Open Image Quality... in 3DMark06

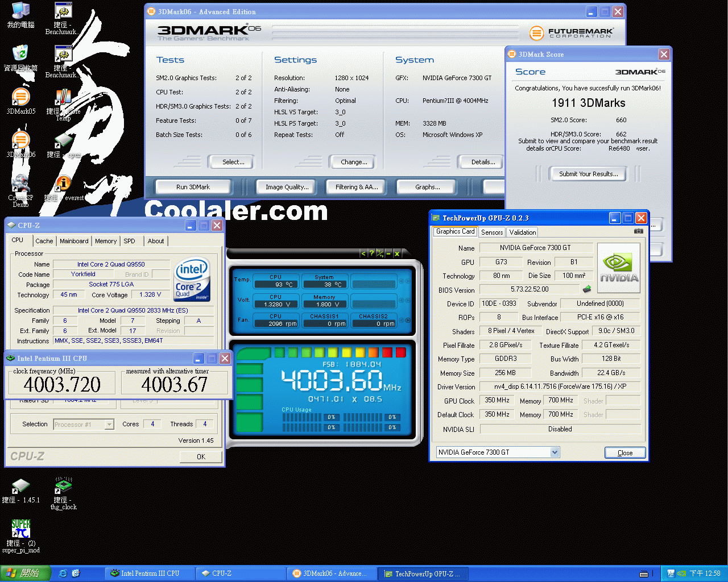[x=287, y=187]
